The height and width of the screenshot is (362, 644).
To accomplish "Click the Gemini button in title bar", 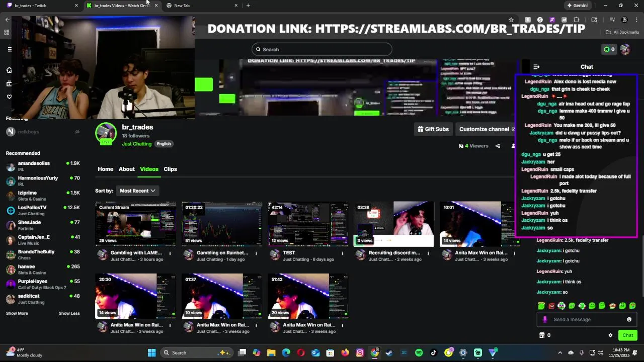I will pyautogui.click(x=577, y=6).
